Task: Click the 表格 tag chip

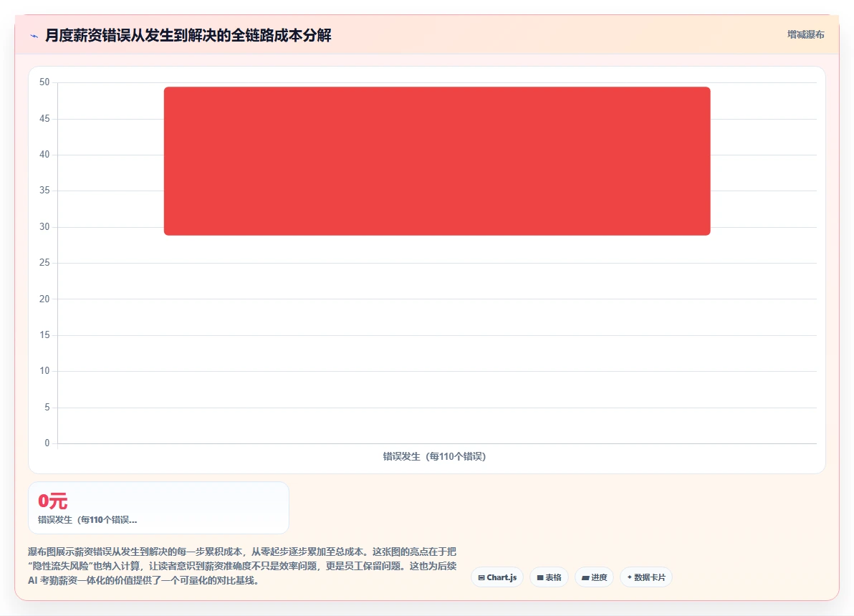Action: pyautogui.click(x=549, y=577)
